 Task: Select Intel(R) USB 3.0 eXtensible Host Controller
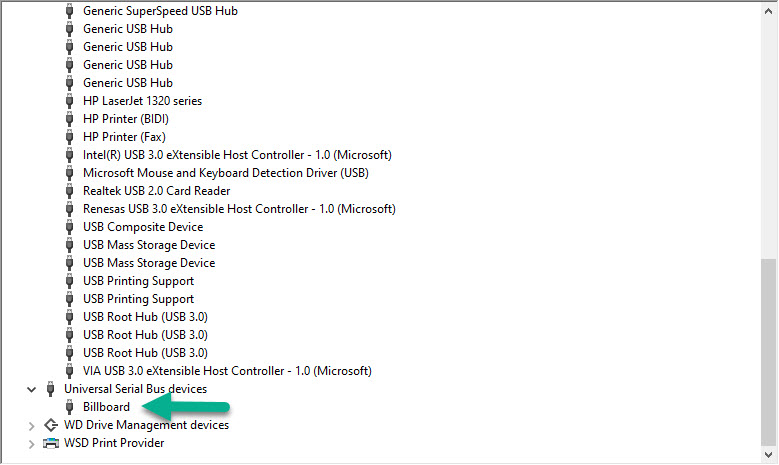pos(237,155)
